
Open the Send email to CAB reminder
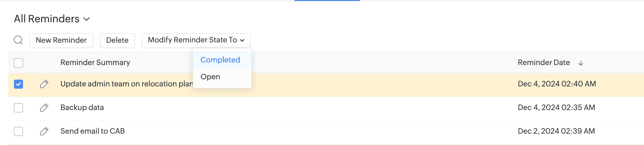(x=92, y=131)
